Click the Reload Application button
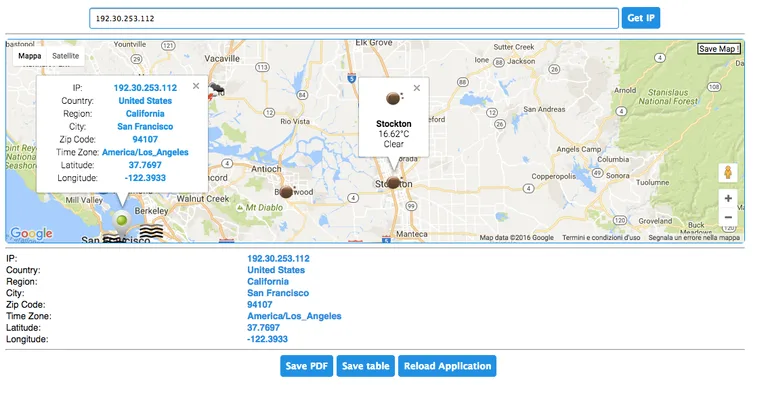The width and height of the screenshot is (768, 398). pyautogui.click(x=447, y=366)
